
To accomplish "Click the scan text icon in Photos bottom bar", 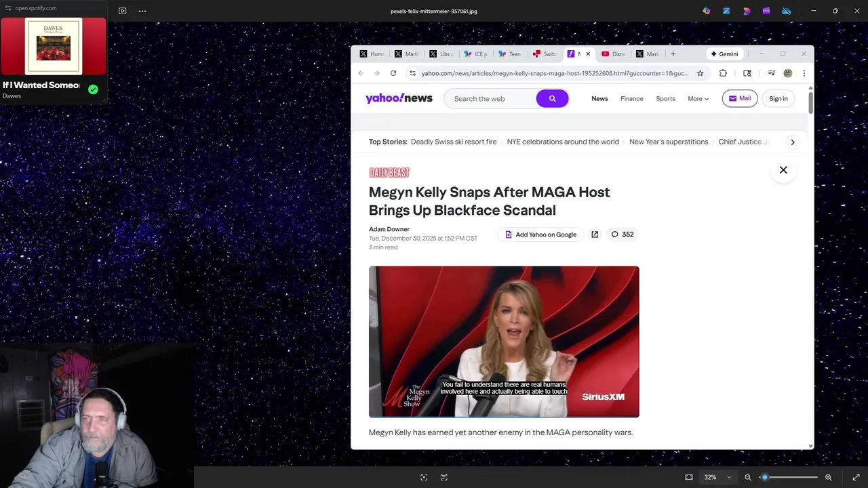I will (x=443, y=477).
